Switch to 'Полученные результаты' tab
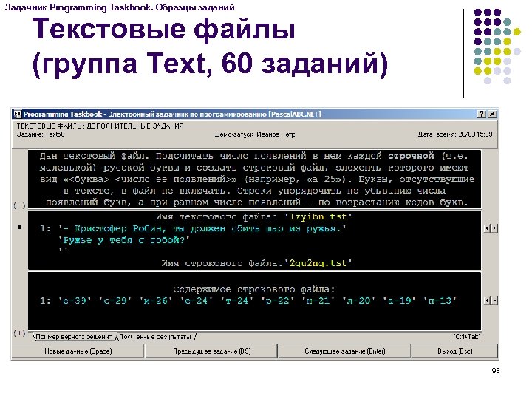The image size is (532, 399). (x=156, y=337)
